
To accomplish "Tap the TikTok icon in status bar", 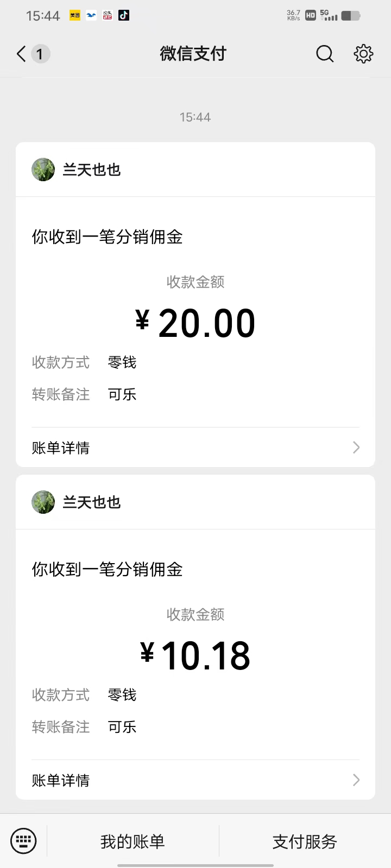I will pos(124,16).
